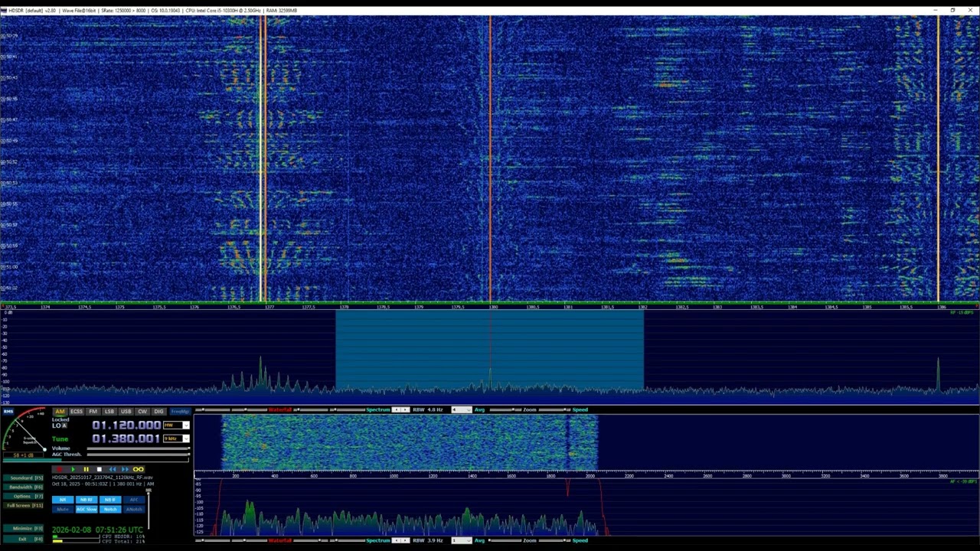Click the Minimize [F3] button
Screen dimensions: 980x551
tap(23, 528)
